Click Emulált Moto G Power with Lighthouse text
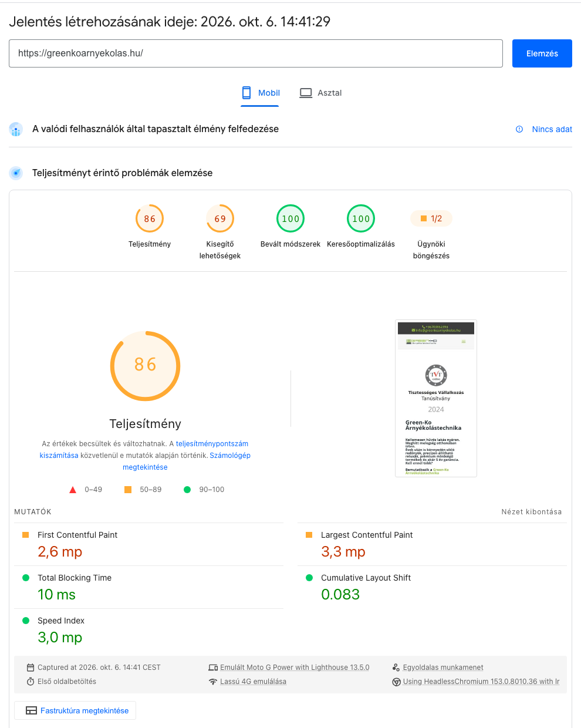This screenshot has height=728, width=581. [x=295, y=668]
